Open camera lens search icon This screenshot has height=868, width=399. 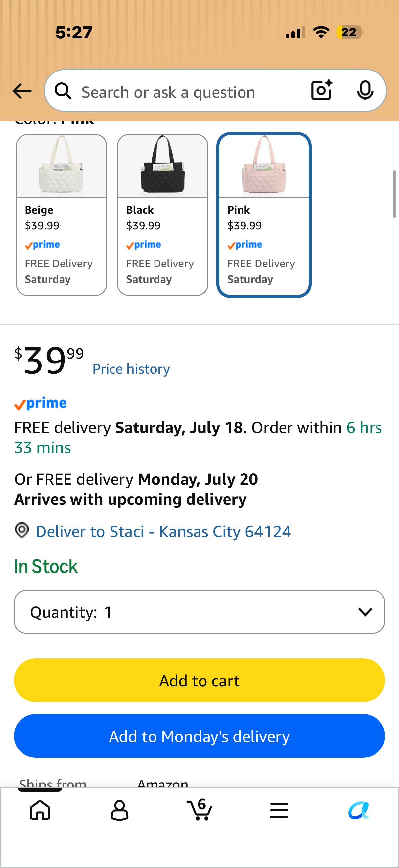click(322, 90)
